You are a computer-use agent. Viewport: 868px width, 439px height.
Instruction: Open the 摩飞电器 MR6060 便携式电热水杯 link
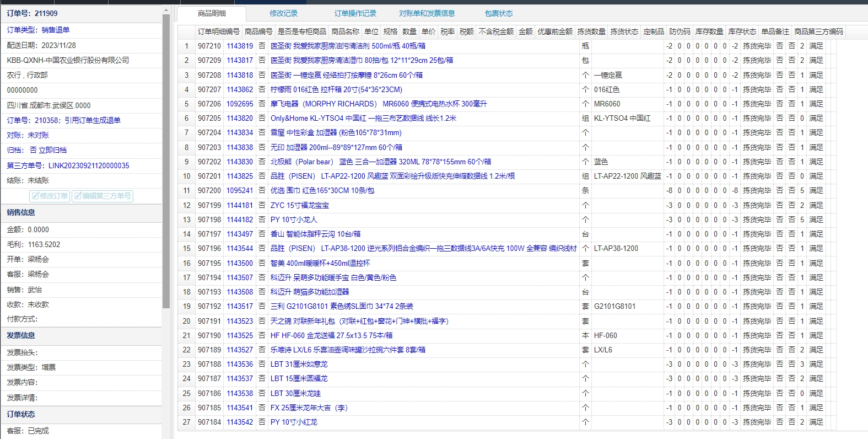379,104
